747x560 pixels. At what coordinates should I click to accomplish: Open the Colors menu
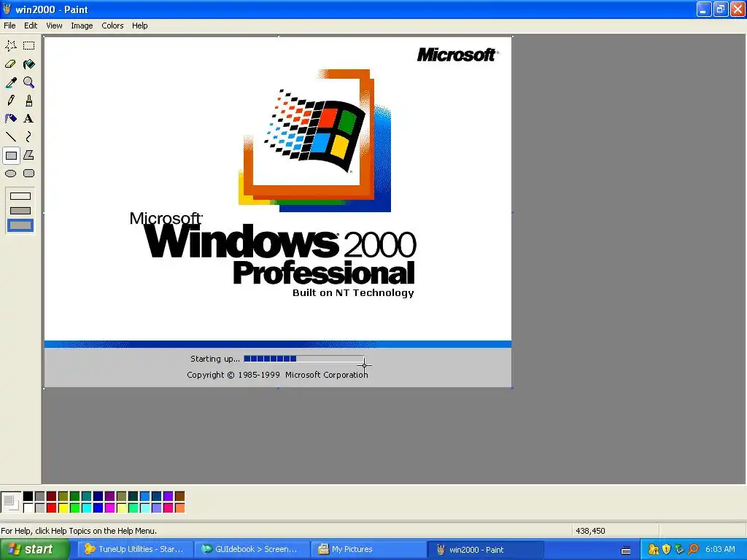(112, 26)
